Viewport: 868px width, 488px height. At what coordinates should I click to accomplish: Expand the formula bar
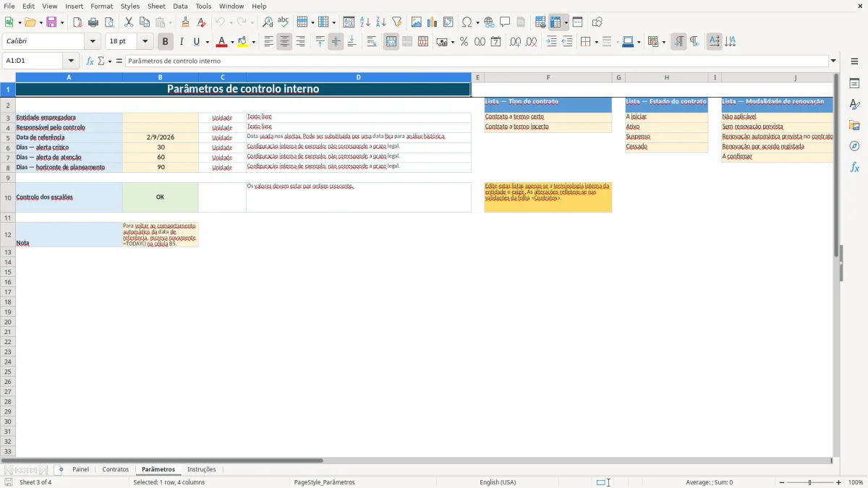833,61
